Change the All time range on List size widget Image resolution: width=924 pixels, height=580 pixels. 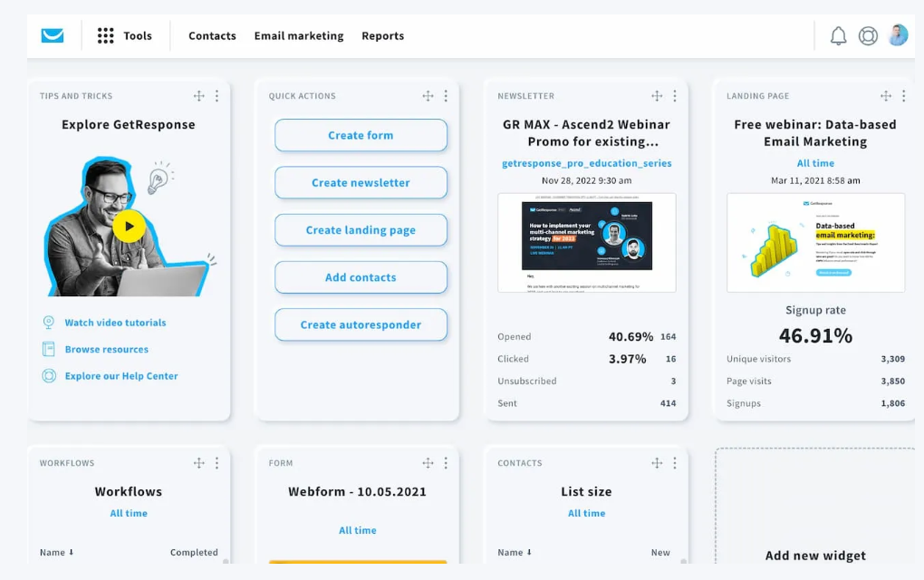pyautogui.click(x=586, y=514)
